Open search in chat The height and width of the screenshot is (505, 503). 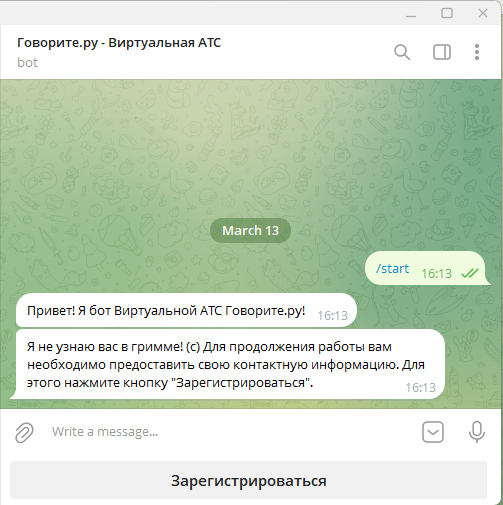(402, 52)
